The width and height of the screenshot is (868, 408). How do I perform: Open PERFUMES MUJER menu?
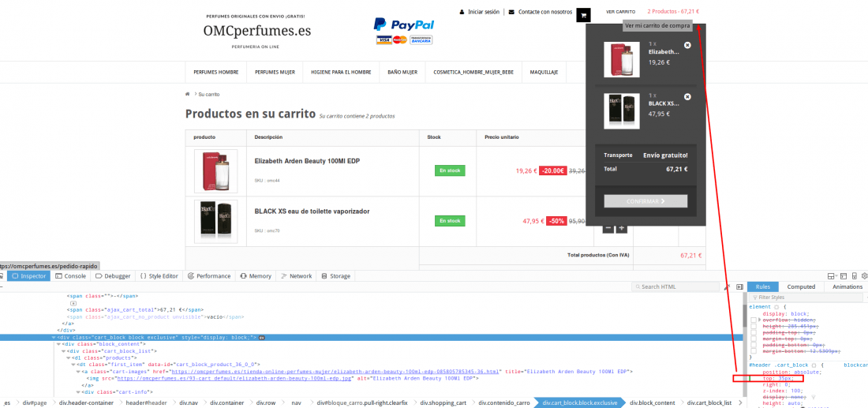(275, 72)
